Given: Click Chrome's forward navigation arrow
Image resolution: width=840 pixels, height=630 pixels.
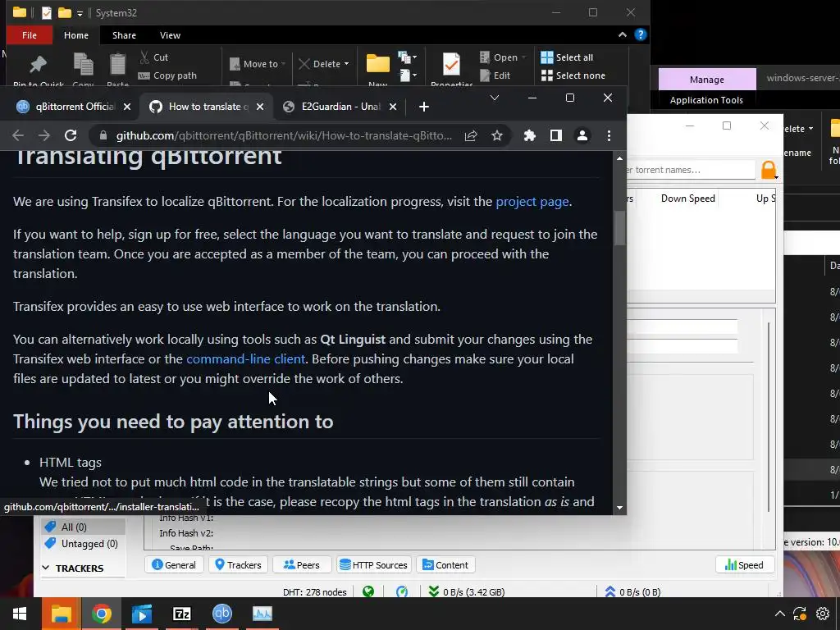Looking at the screenshot, I should point(44,135).
